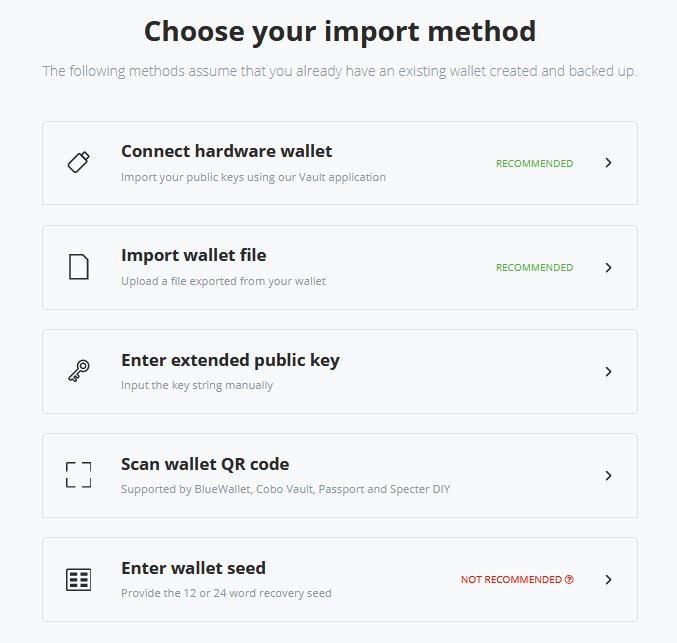Select the Connect hardware wallet title
Viewport: 677px width, 643px height.
click(226, 151)
